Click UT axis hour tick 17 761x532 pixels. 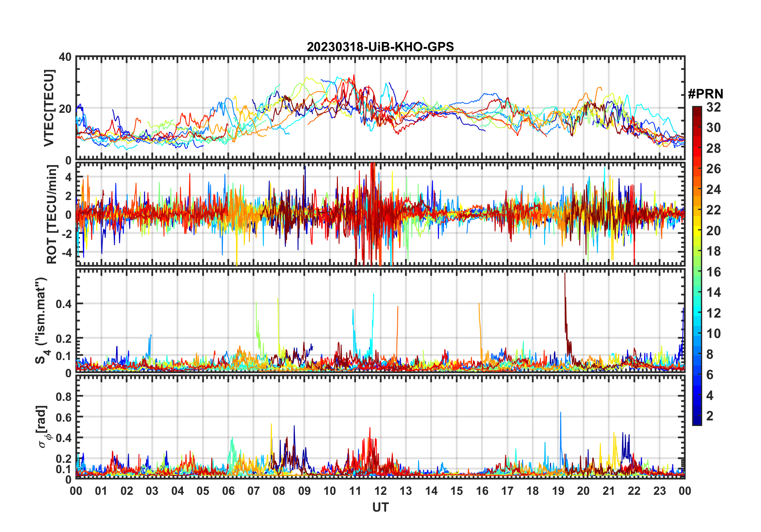pos(507,491)
